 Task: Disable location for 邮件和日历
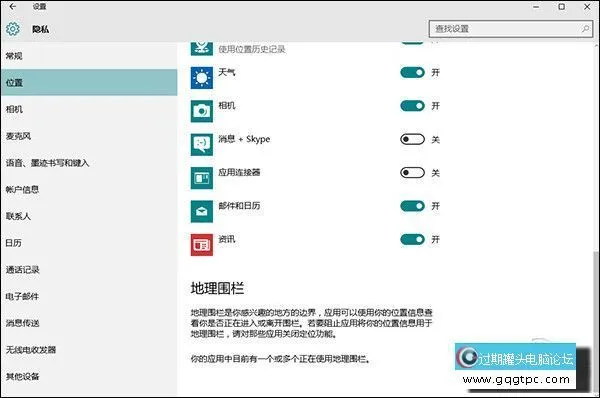[x=412, y=206]
